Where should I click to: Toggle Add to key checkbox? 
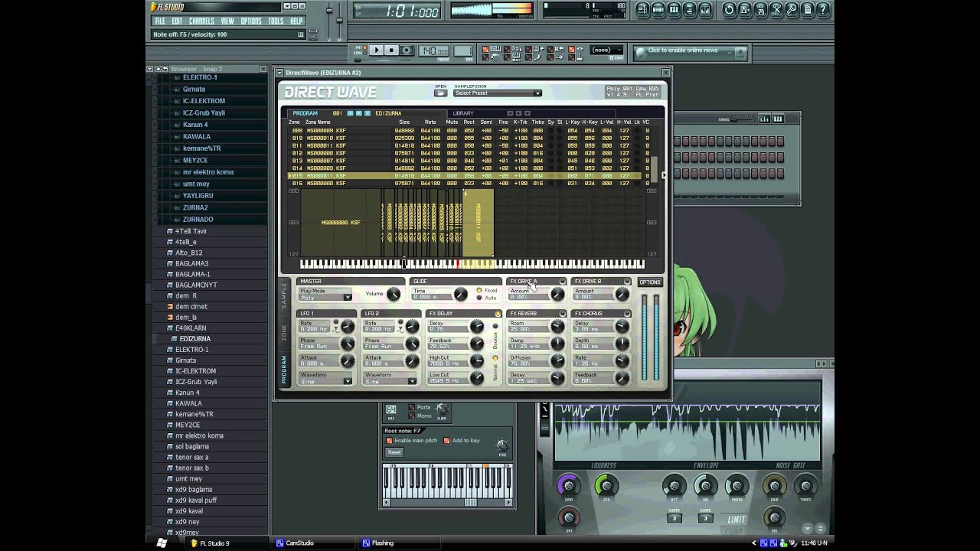[446, 441]
